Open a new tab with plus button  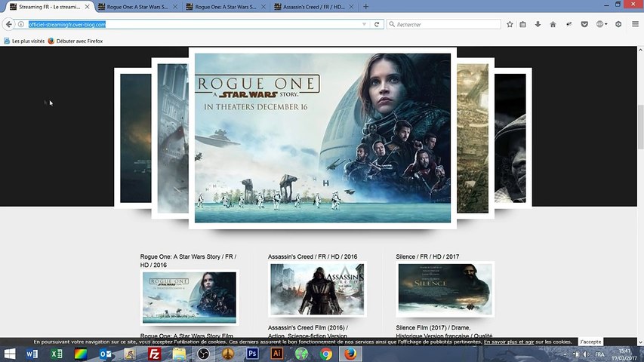pos(365,7)
